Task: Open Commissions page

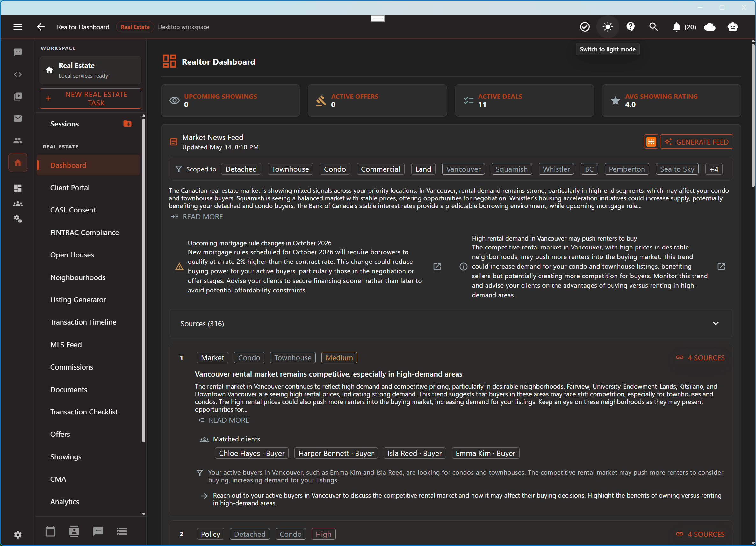Action: pos(88,367)
